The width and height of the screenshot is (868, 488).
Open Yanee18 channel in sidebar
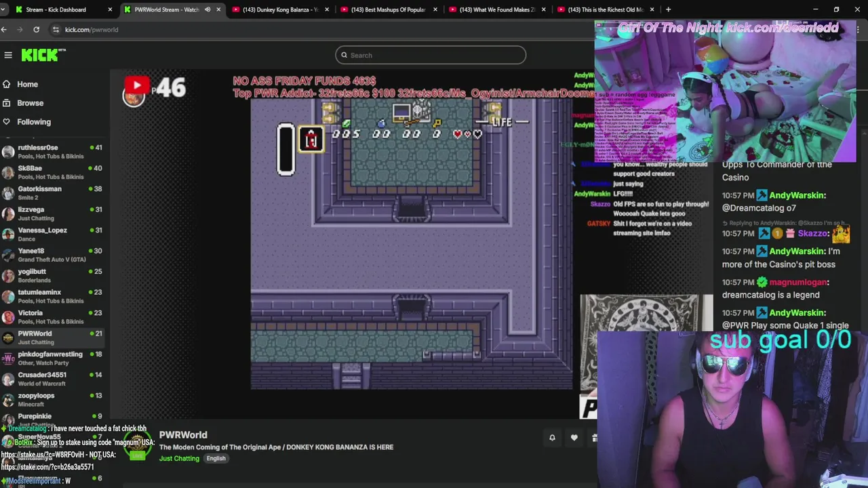(54, 255)
